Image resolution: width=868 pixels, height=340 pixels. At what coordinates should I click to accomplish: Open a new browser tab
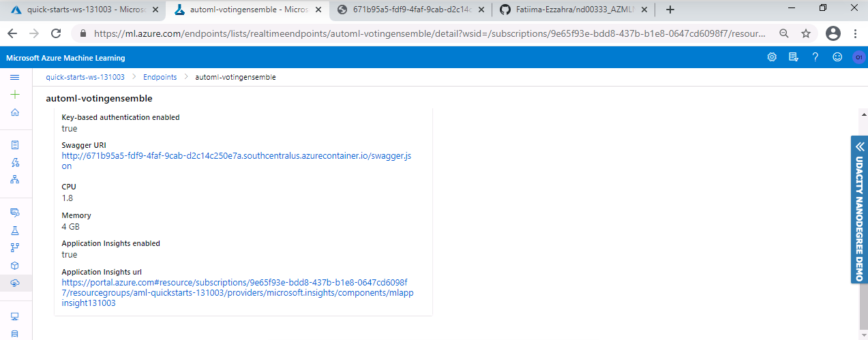coord(670,10)
